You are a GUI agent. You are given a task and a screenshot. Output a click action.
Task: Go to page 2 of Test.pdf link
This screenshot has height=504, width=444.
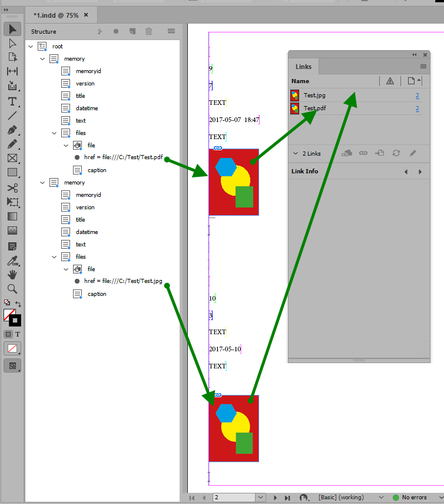(418, 108)
